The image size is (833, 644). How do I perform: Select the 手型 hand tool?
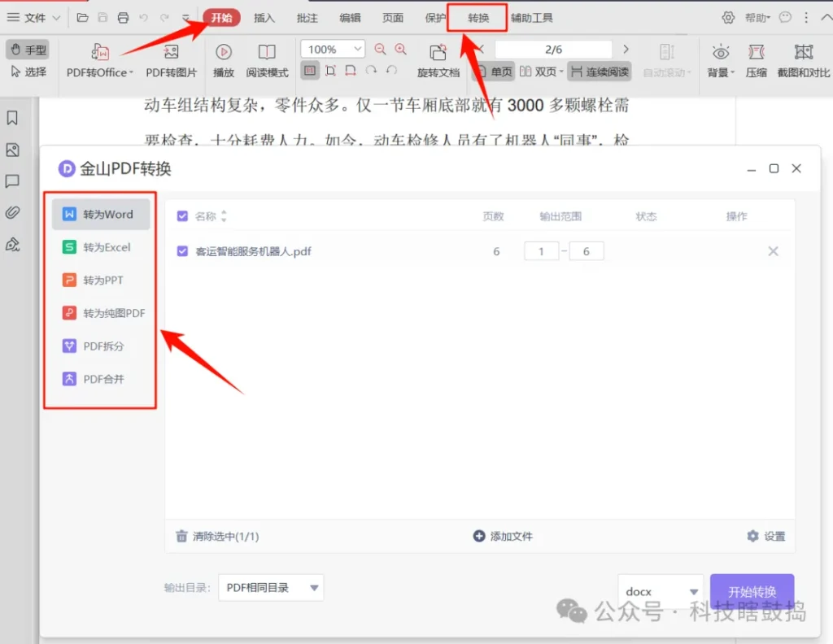[x=28, y=50]
